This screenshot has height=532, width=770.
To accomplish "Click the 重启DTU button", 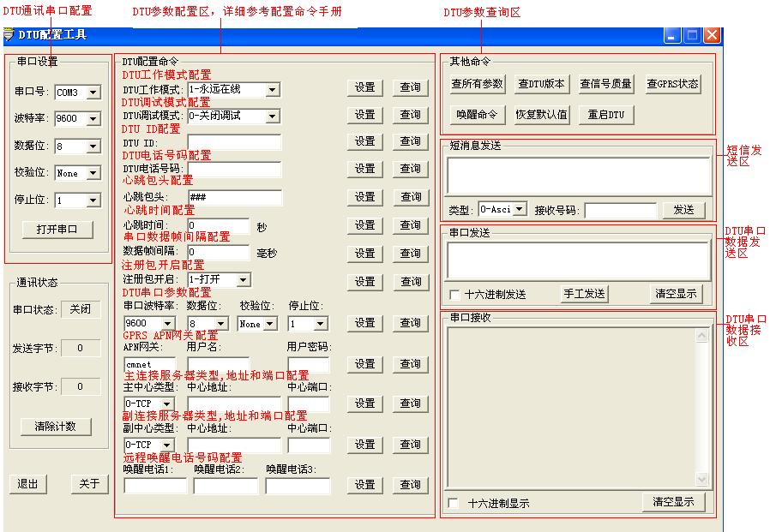I will (x=606, y=114).
